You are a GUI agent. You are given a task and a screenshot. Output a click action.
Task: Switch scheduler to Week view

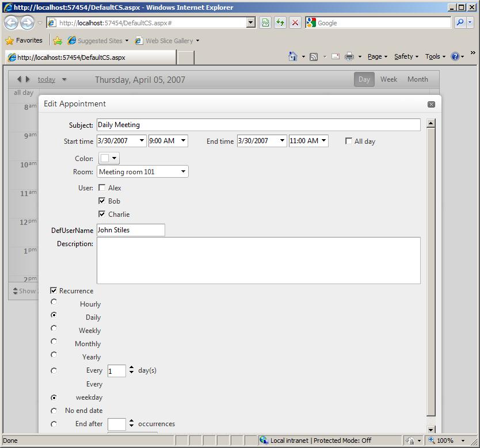(x=388, y=79)
